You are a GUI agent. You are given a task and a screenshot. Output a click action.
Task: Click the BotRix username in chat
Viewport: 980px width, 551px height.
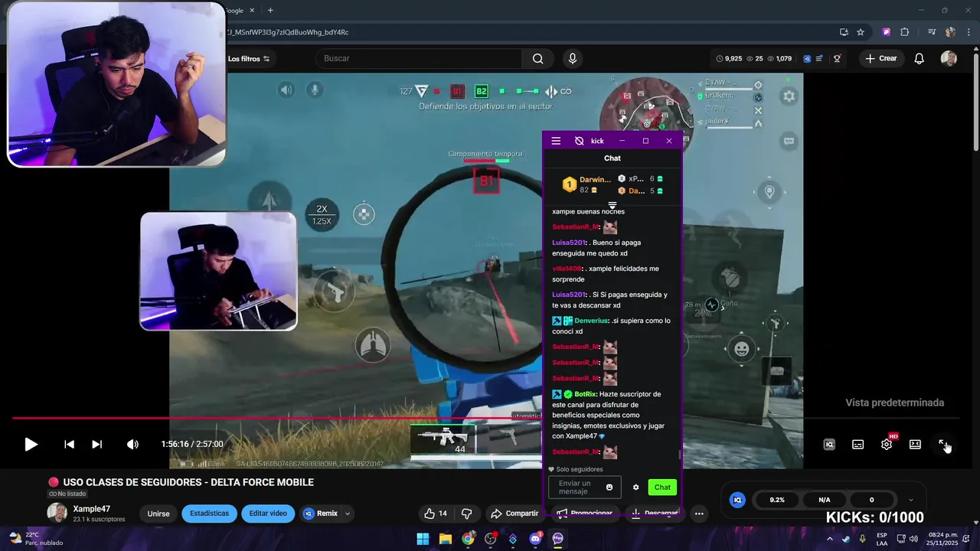[585, 394]
